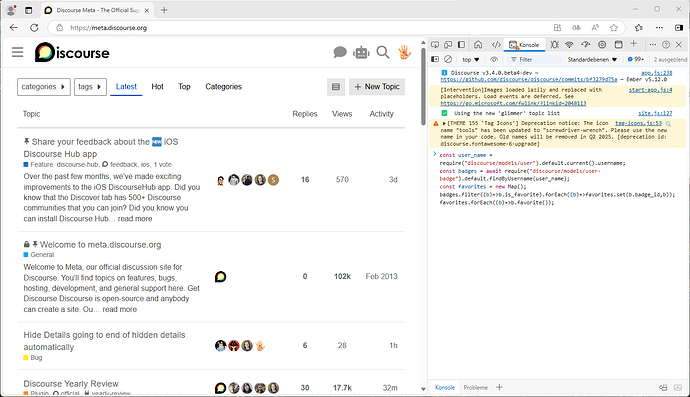Reload the page

(x=34, y=28)
